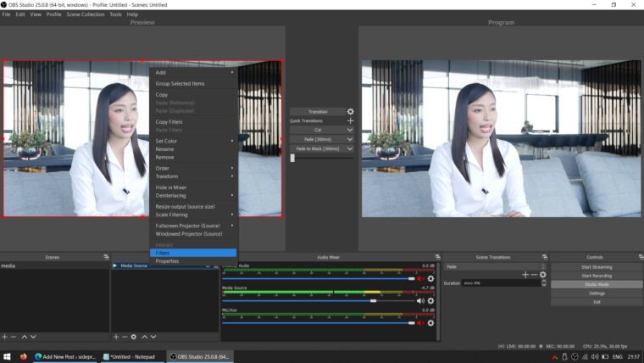Pop out the Scene Transitions dock
The height and width of the screenshot is (363, 644).
545,257
